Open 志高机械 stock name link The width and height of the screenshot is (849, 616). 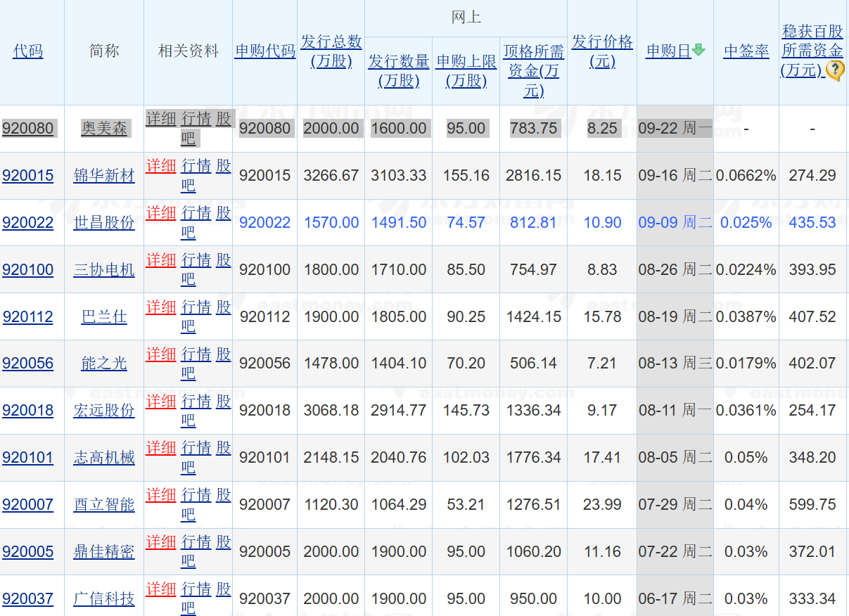click(104, 458)
